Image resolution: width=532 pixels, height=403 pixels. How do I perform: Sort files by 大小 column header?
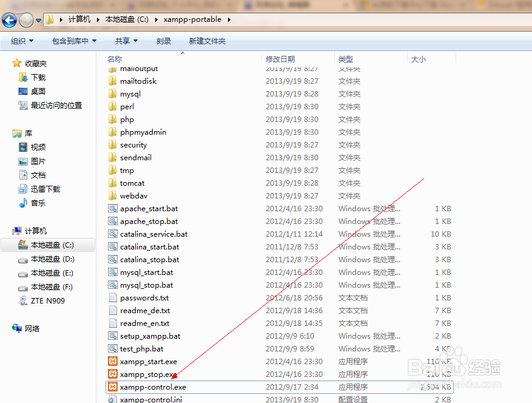[x=419, y=59]
